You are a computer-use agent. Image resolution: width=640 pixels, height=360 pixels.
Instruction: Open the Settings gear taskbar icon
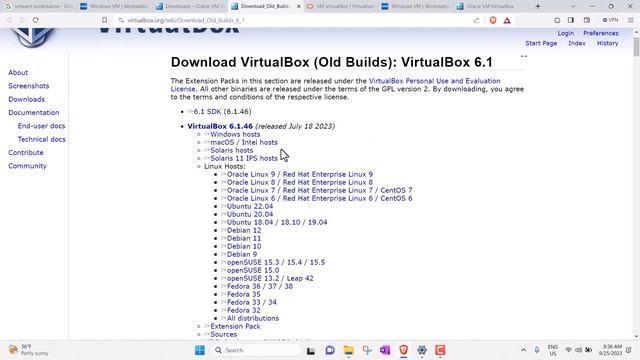point(422,350)
